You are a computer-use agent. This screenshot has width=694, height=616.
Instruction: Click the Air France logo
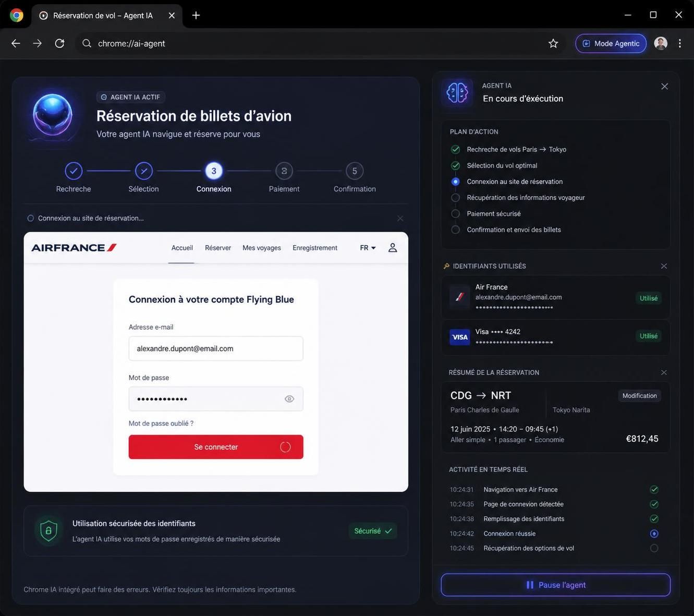74,248
